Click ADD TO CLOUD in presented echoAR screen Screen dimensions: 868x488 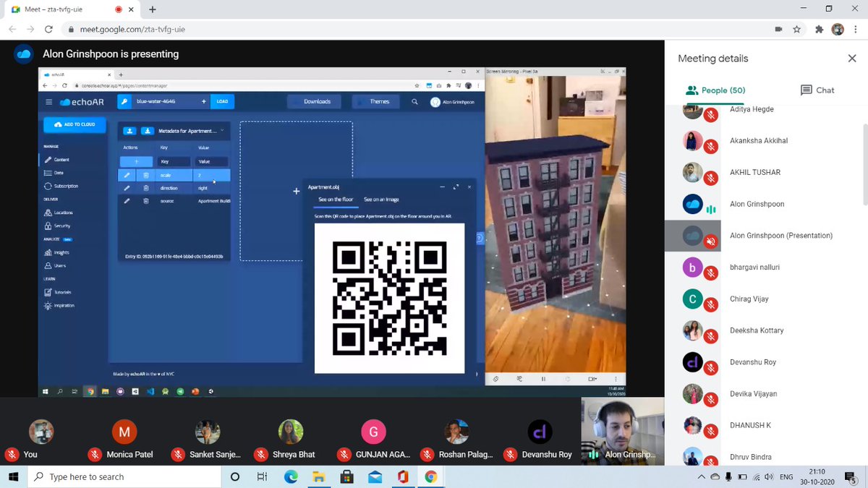75,124
